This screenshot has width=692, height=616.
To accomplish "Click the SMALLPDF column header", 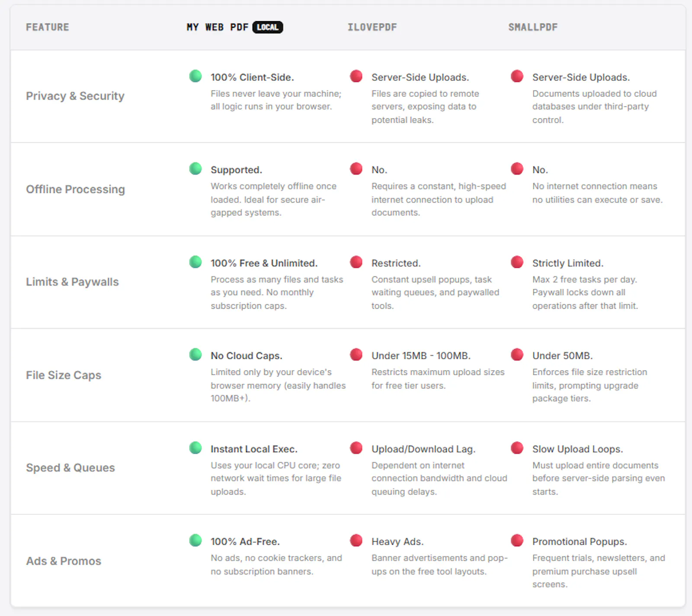I will point(533,27).
